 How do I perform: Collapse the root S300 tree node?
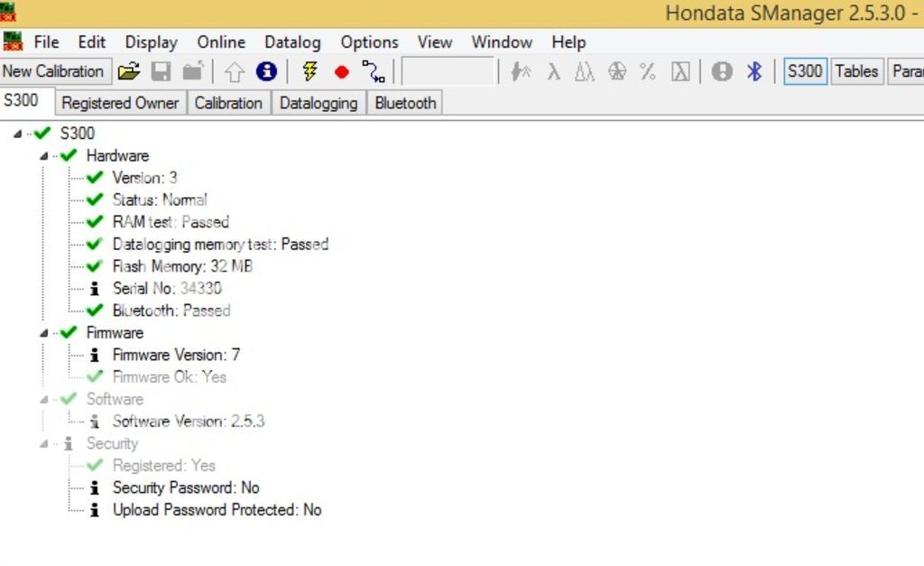coord(18,134)
